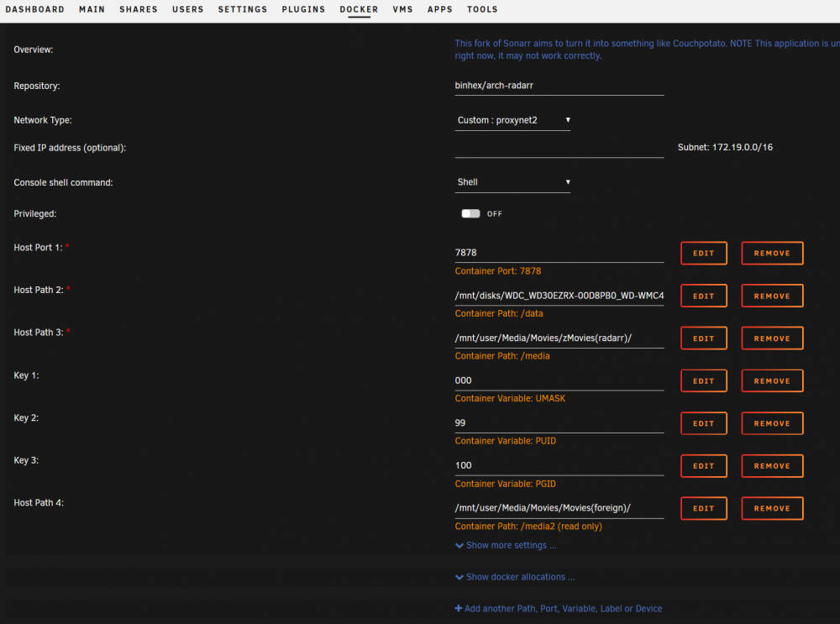Open the Network Type dropdown
Viewport: 840px width, 624px height.
[x=512, y=120]
